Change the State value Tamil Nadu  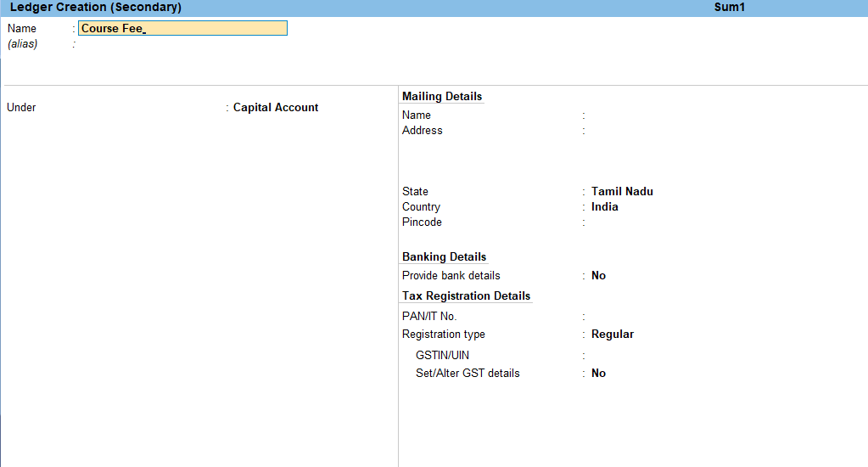click(622, 192)
